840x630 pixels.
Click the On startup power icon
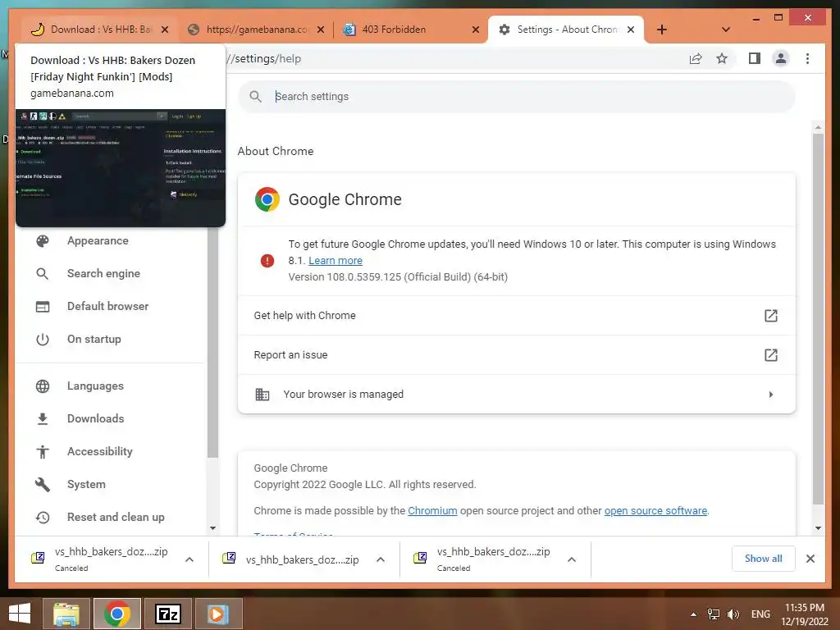pyautogui.click(x=43, y=339)
